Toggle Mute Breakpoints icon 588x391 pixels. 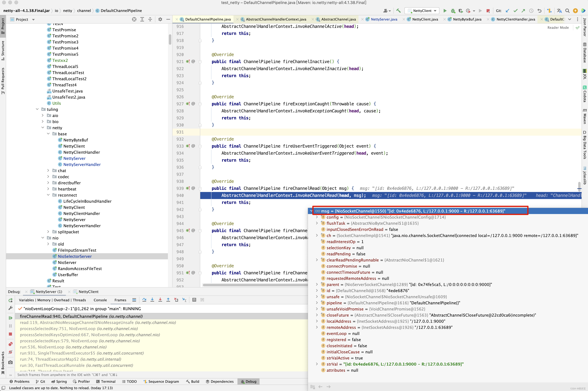10,352
